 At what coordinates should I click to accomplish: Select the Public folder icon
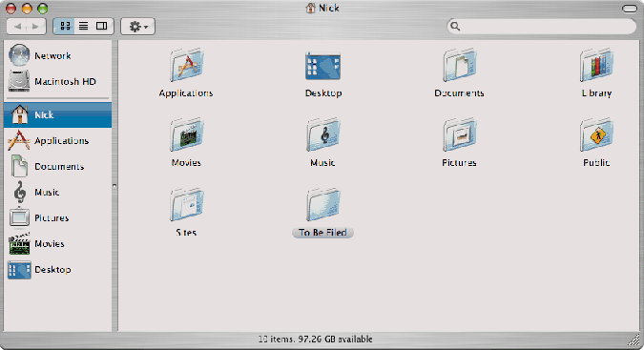[x=596, y=135]
